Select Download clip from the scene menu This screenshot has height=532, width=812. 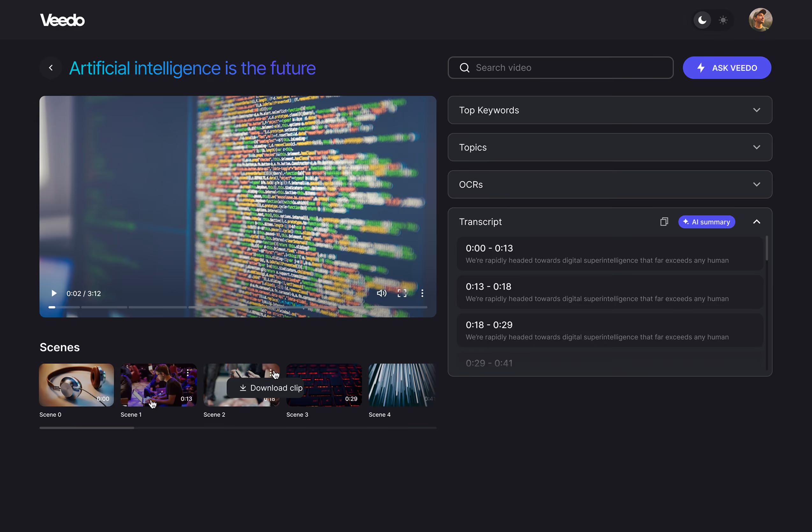[x=271, y=388]
